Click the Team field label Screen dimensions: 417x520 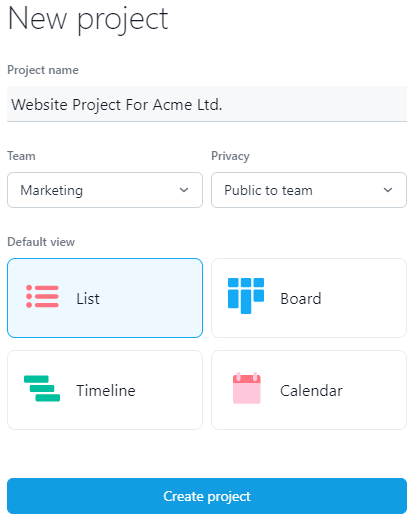click(x=21, y=156)
